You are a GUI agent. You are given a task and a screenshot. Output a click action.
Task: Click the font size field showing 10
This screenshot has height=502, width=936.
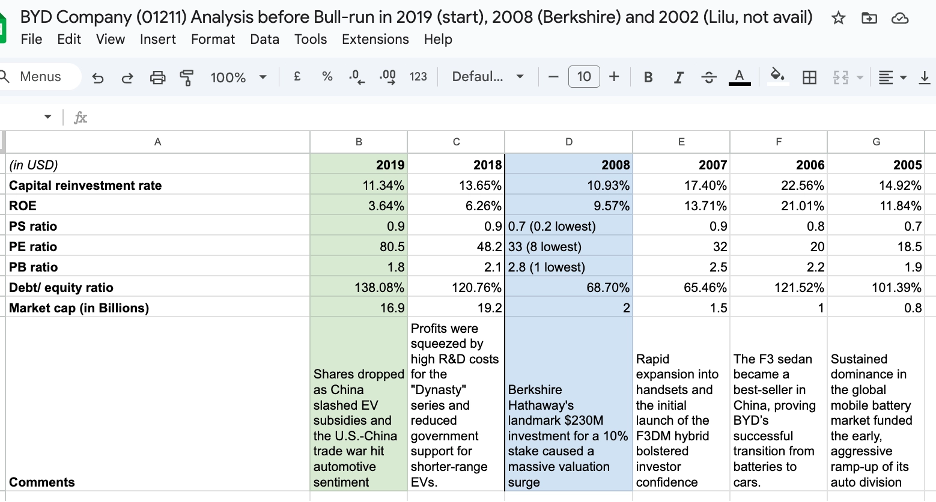tap(584, 76)
